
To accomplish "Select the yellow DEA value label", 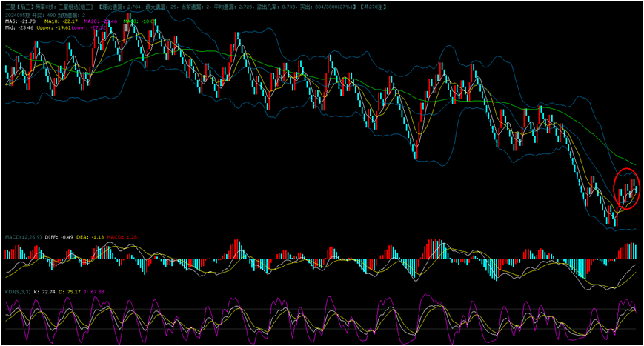I will (91, 237).
